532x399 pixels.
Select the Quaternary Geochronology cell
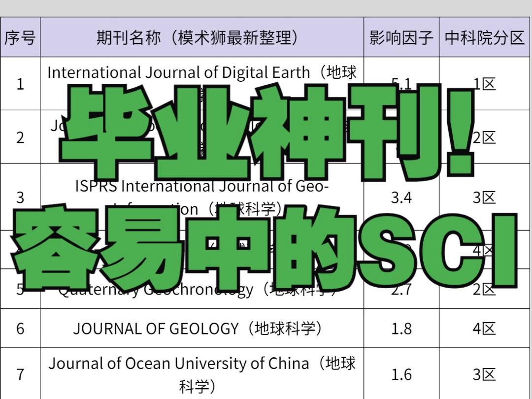tap(202, 289)
